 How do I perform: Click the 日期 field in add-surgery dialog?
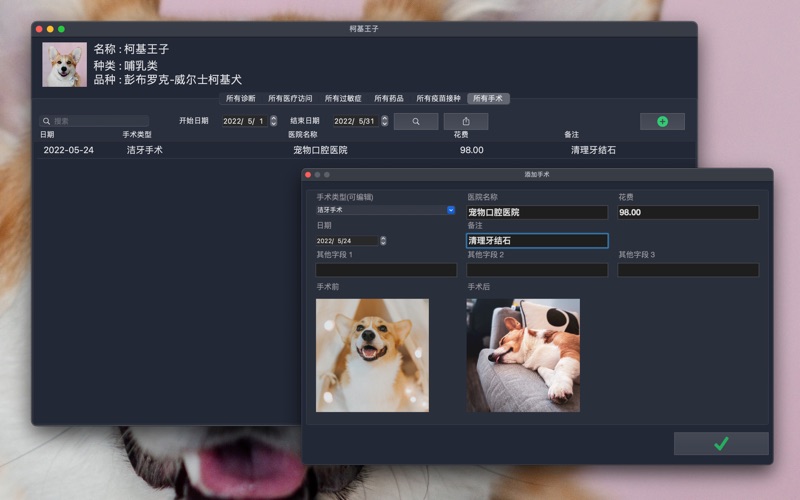pos(347,241)
